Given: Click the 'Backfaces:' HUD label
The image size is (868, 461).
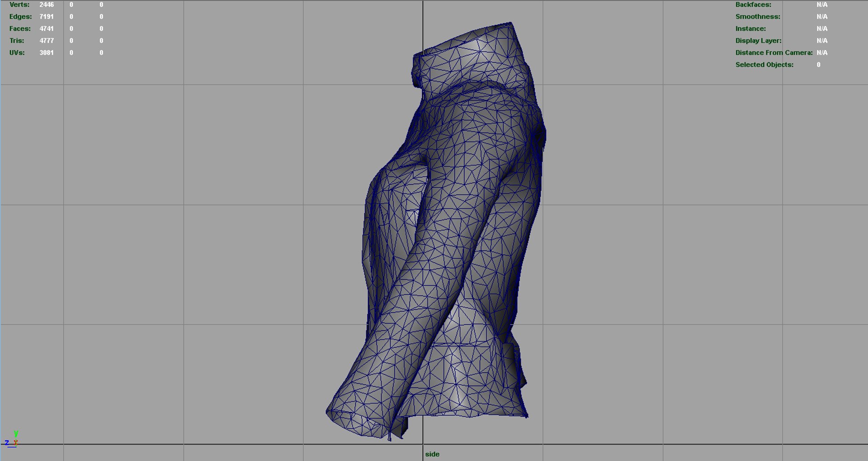Looking at the screenshot, I should (753, 5).
